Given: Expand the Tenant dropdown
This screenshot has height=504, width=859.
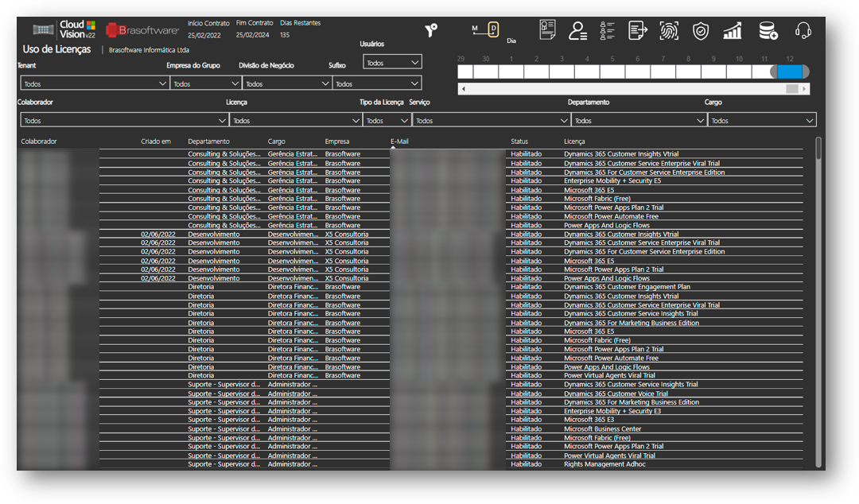Looking at the screenshot, I should pos(95,83).
